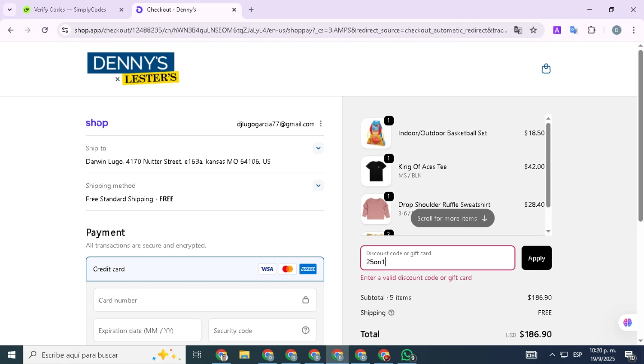644x364 pixels.
Task: Click the Security code field
Action: 262,330
